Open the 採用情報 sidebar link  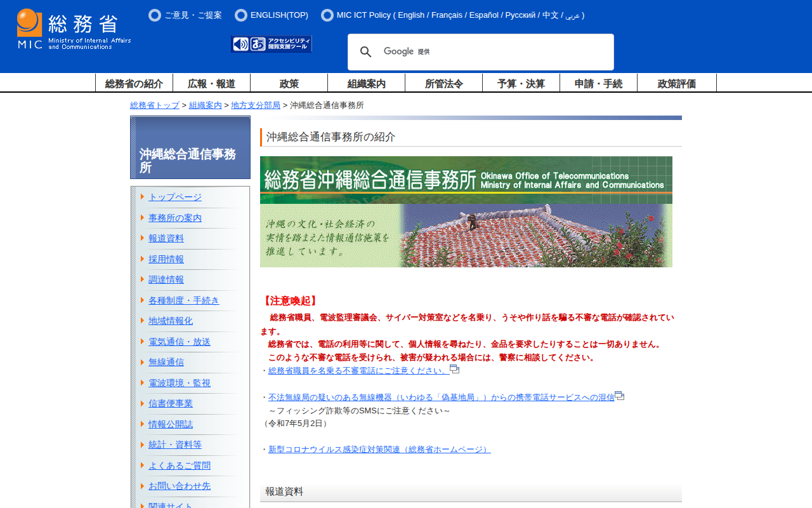pos(166,259)
